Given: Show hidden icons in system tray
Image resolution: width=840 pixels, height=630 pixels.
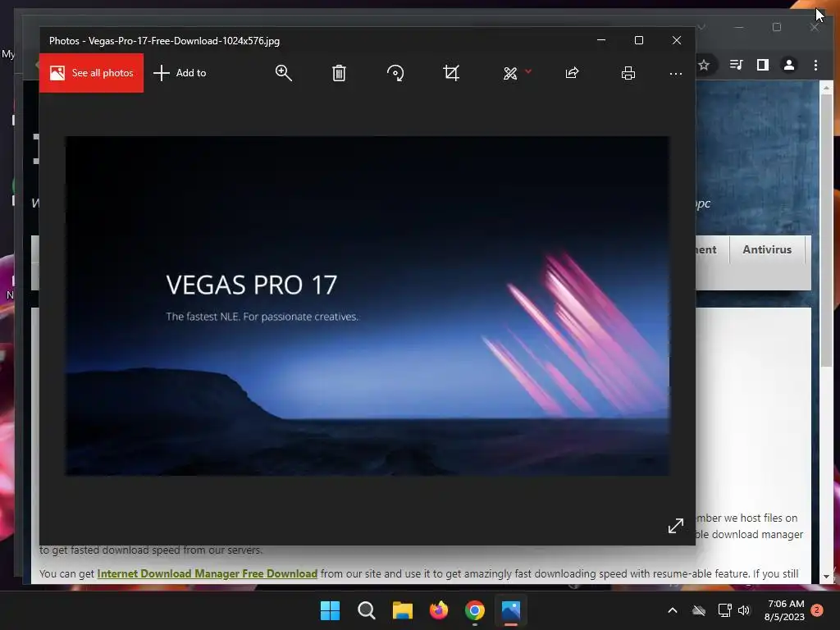Looking at the screenshot, I should click(x=673, y=610).
